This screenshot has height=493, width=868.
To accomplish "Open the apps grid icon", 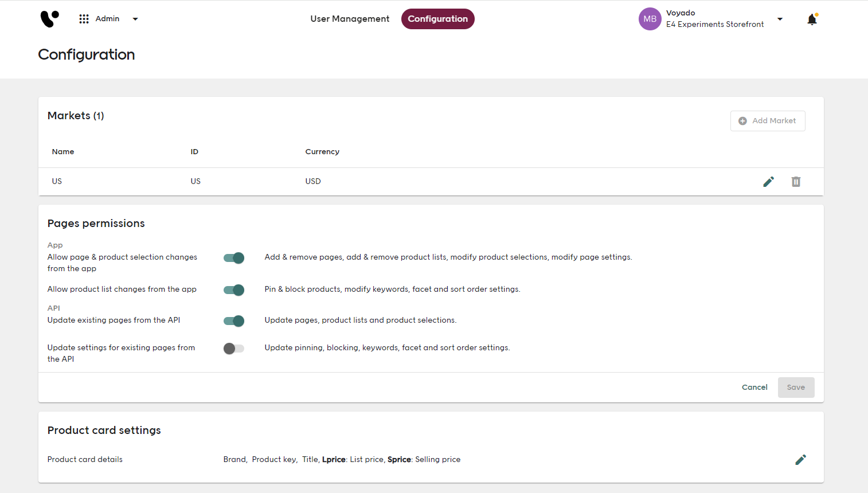I will point(84,19).
